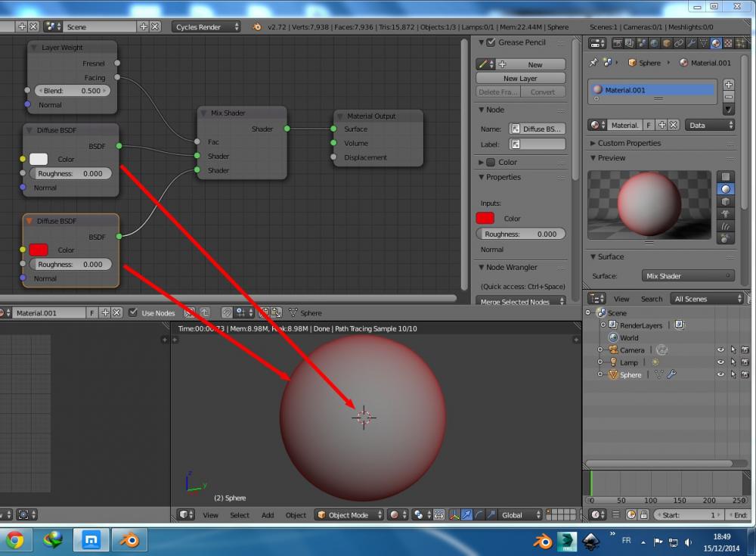Click the grease pencil New button
756x556 pixels.
coord(531,64)
